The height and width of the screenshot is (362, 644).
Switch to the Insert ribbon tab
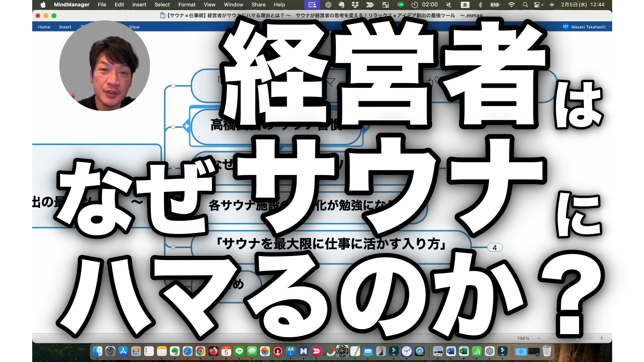pos(65,27)
